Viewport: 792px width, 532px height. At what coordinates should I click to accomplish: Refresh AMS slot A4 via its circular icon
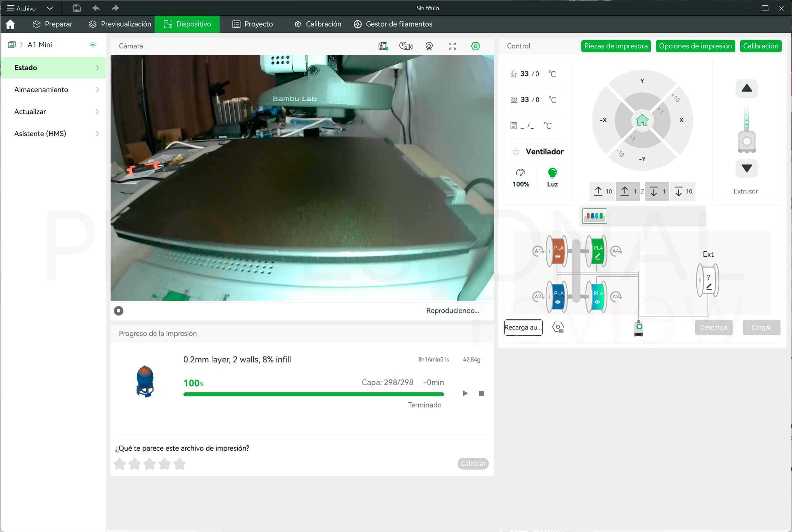(616, 251)
